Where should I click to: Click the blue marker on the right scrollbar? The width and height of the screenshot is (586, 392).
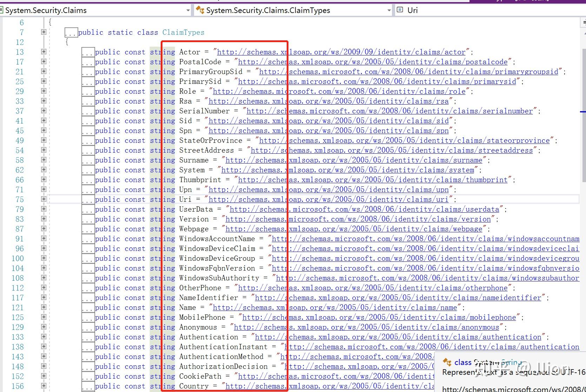click(583, 111)
